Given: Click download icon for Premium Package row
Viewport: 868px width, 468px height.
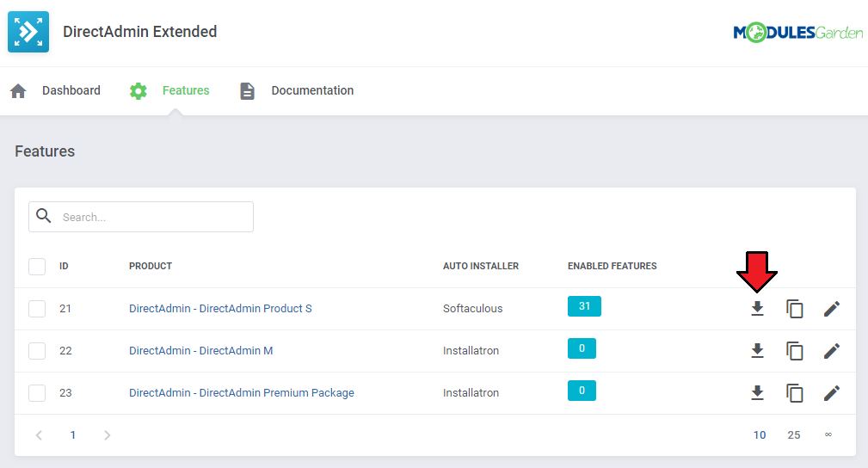Looking at the screenshot, I should [x=757, y=392].
